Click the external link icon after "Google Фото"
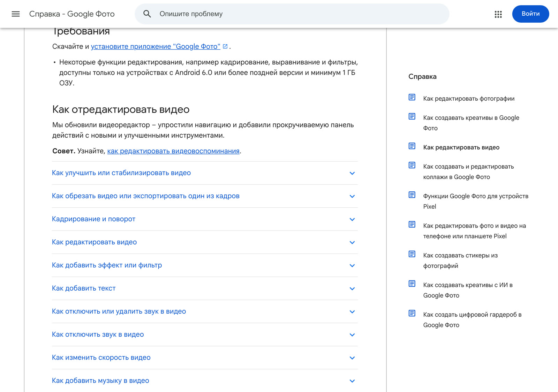The image size is (558, 392). click(225, 46)
